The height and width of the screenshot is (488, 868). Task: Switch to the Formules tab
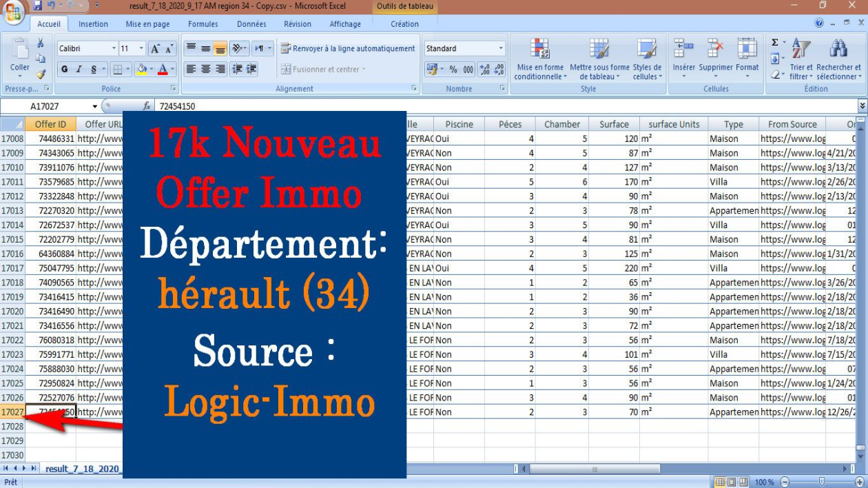click(x=203, y=24)
